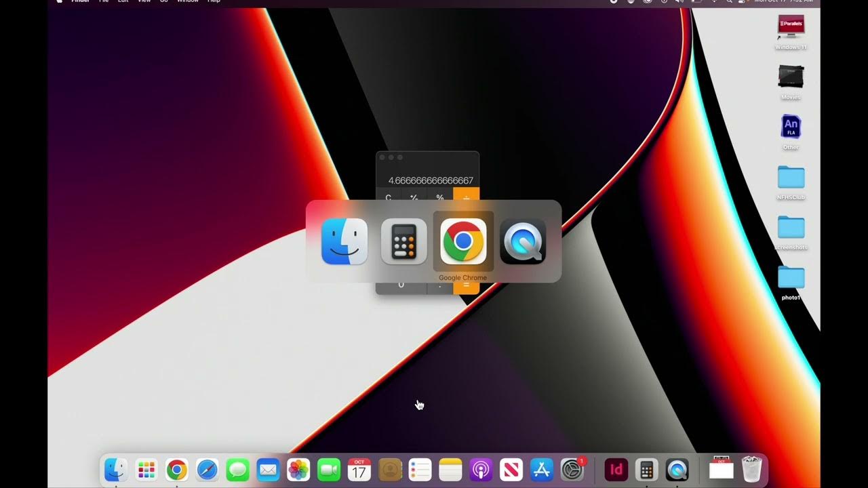This screenshot has width=868, height=488.
Task: Select QuickTime Player in the app switcher
Action: point(523,241)
